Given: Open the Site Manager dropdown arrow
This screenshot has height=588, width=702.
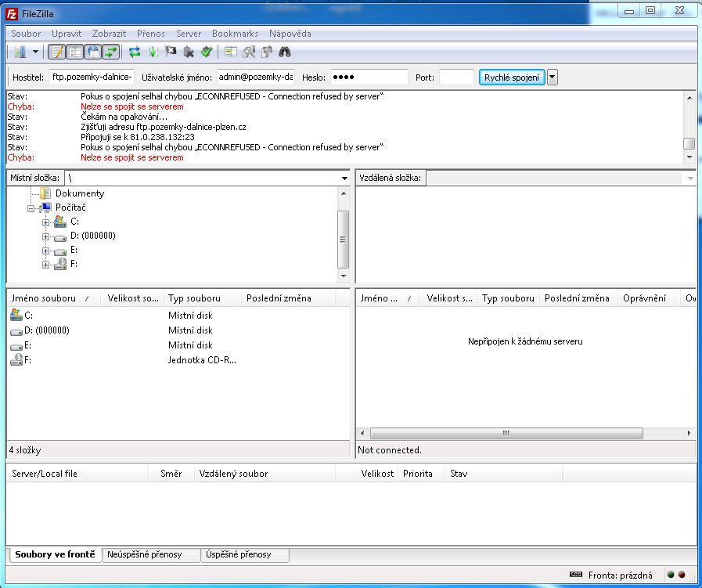Looking at the screenshot, I should 35,52.
